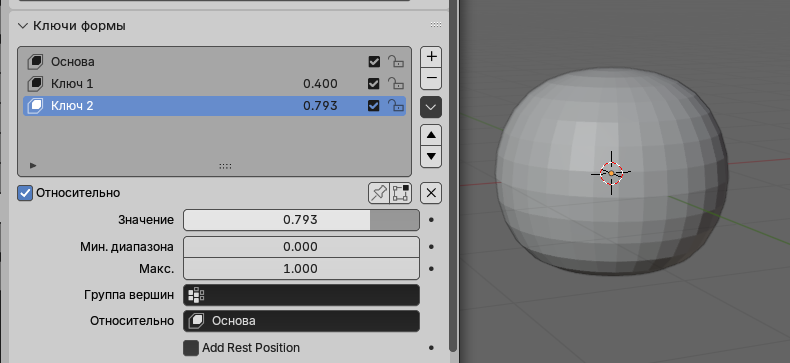Move shape key down in list

click(431, 156)
